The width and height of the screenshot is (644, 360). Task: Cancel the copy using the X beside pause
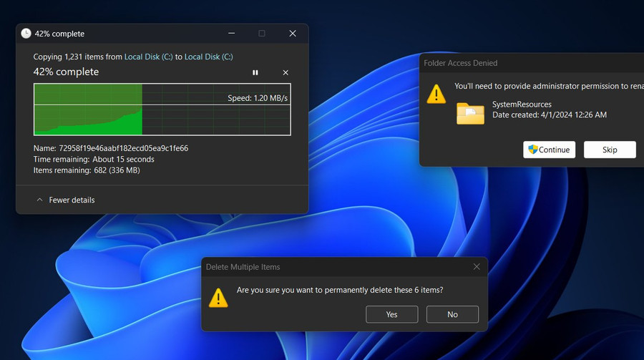click(x=286, y=72)
